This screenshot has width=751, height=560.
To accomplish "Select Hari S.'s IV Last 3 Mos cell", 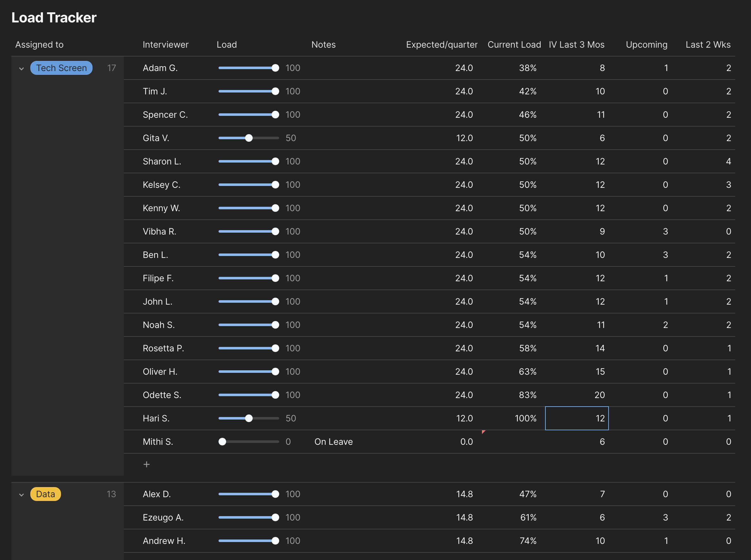I will point(577,418).
